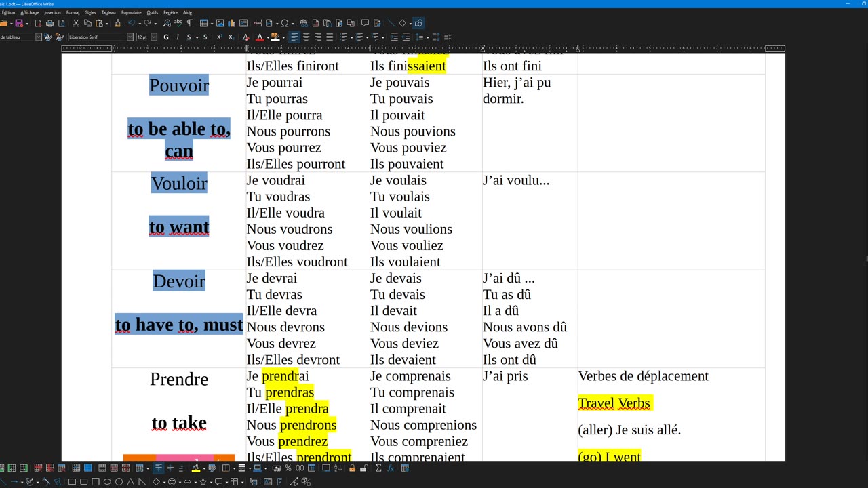Image resolution: width=868 pixels, height=488 pixels.
Task: Select the Fontwork text icon in drawing toolbar
Action: pos(279,482)
